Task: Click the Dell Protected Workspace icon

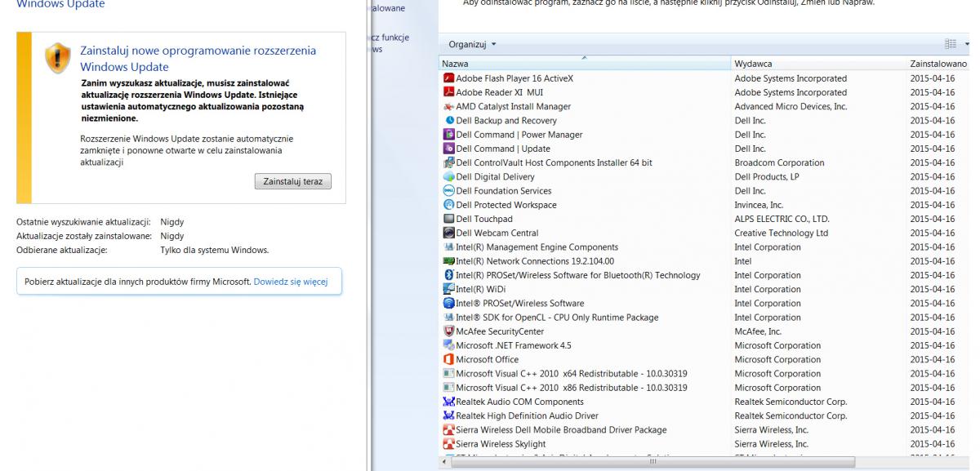Action: (x=448, y=205)
